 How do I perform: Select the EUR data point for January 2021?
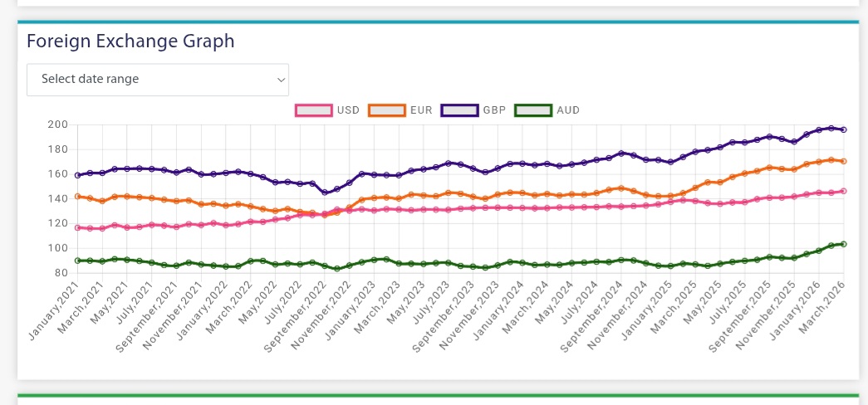[78, 197]
